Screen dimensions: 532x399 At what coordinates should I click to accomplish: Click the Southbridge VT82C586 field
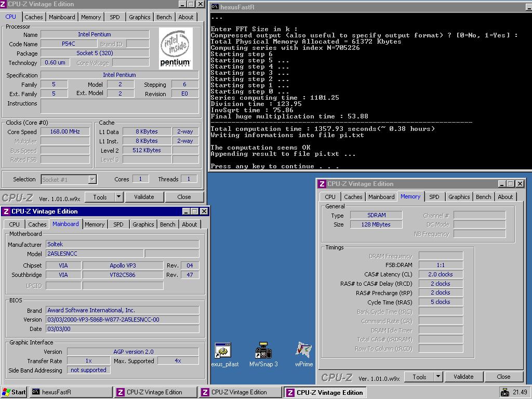[x=123, y=275]
